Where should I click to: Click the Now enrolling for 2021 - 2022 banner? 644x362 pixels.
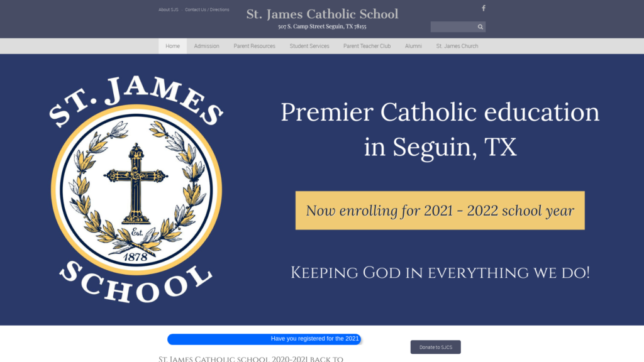click(x=440, y=211)
